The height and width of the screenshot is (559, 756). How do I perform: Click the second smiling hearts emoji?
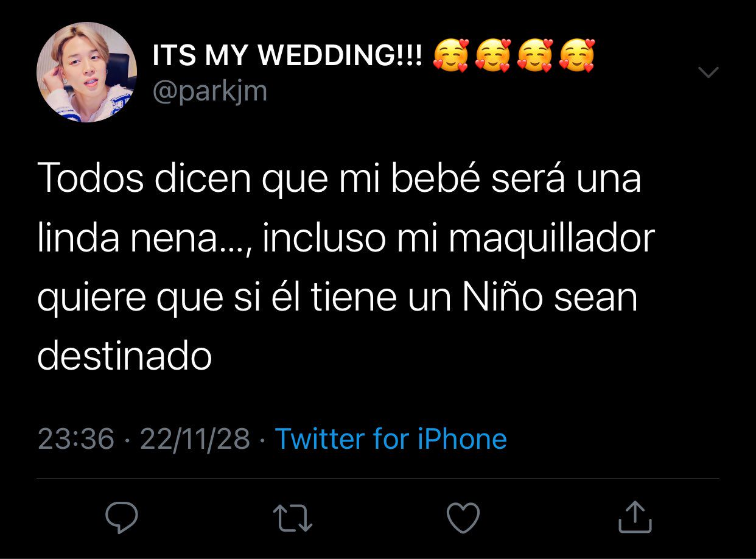(493, 56)
